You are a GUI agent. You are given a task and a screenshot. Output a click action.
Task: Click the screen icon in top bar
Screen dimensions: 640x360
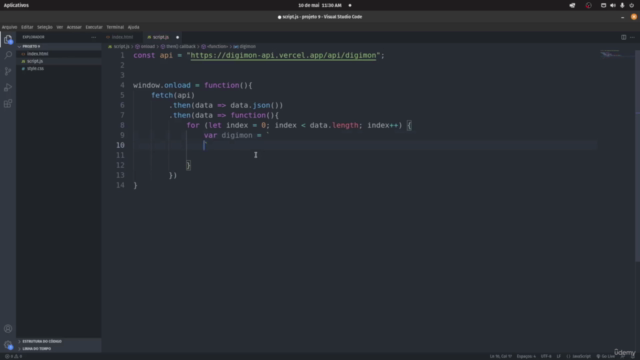coord(603,5)
